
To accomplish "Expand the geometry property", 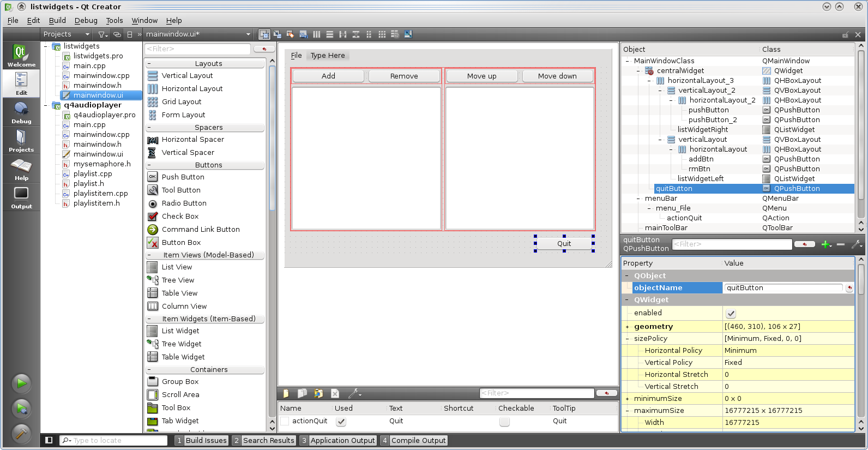I will pos(627,327).
